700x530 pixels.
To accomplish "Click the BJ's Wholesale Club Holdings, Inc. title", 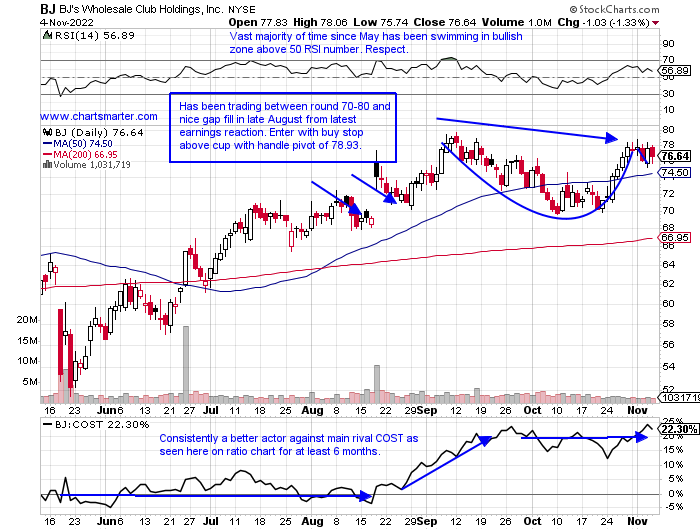I will pyautogui.click(x=141, y=9).
